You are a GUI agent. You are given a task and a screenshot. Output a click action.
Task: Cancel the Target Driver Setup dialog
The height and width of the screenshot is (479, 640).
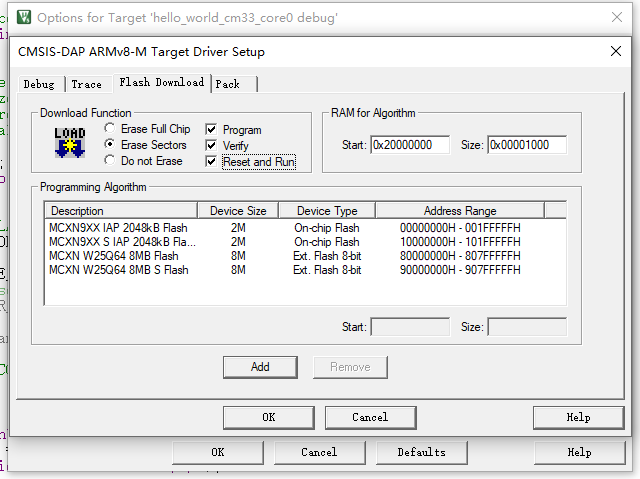click(x=370, y=417)
